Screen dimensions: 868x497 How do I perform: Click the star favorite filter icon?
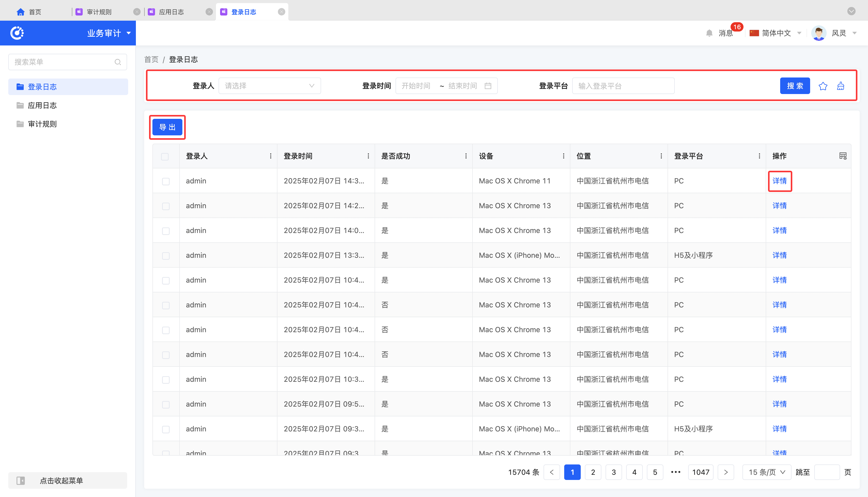tap(823, 86)
